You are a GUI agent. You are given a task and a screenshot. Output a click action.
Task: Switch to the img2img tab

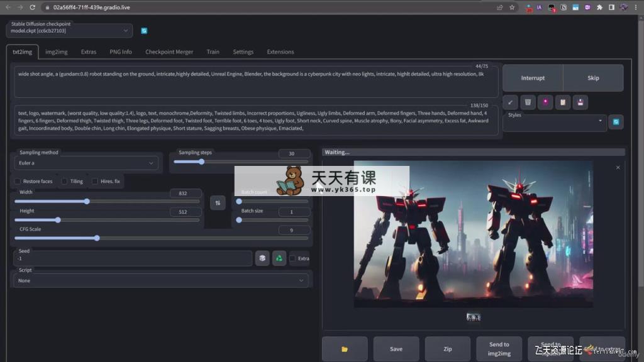point(56,52)
